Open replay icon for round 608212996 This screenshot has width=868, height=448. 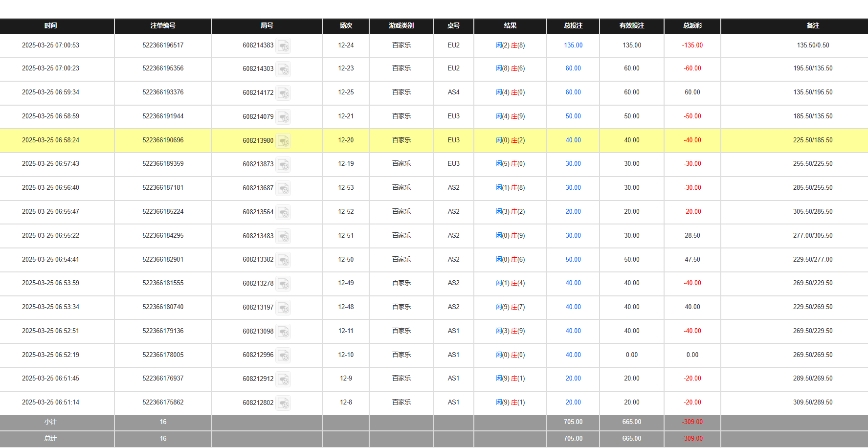(283, 355)
